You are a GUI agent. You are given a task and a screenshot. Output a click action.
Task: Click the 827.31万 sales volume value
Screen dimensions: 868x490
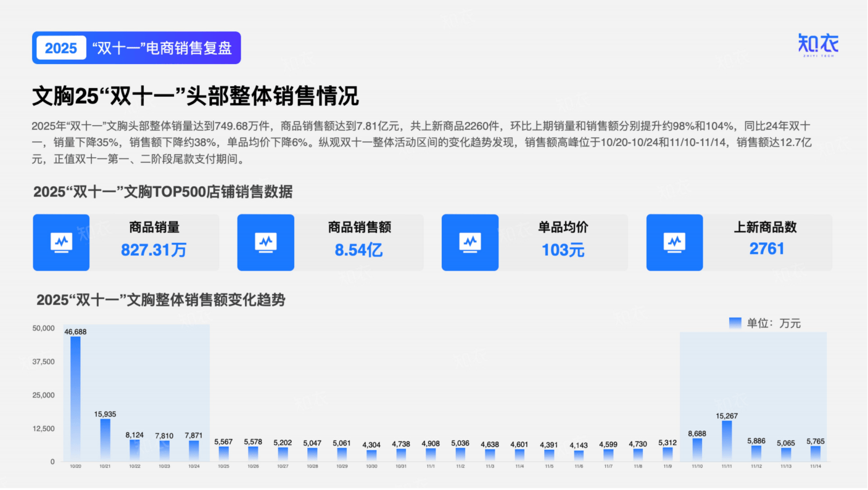tap(154, 250)
